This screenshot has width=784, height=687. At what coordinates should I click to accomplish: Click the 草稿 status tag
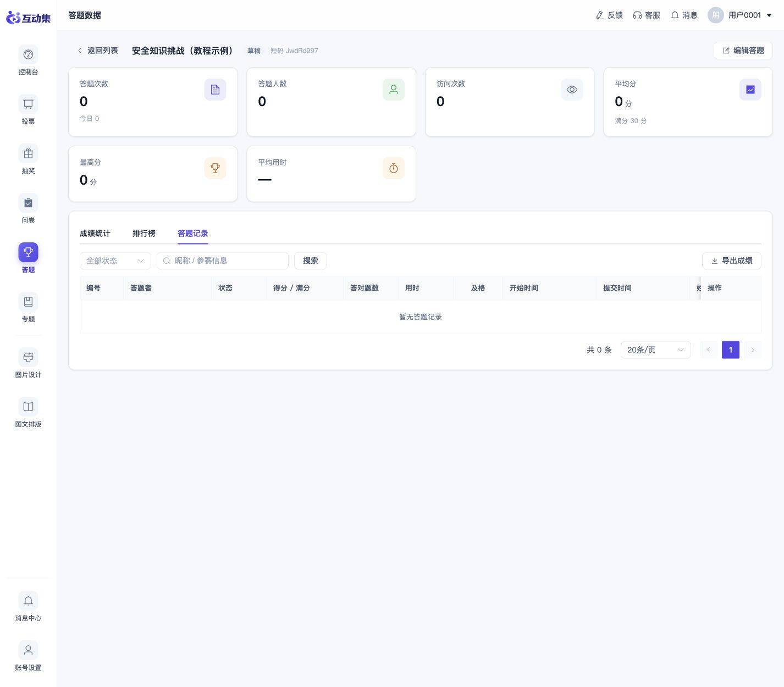(254, 51)
